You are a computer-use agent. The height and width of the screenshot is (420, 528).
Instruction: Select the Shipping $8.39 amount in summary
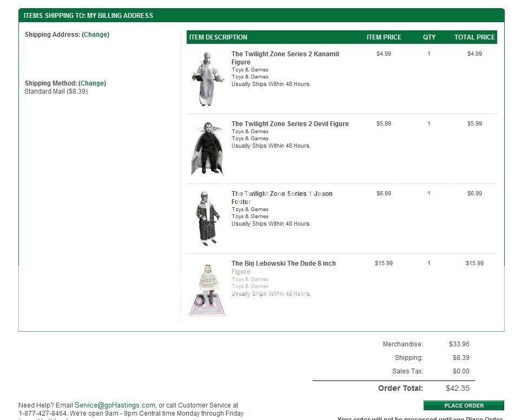461,358
